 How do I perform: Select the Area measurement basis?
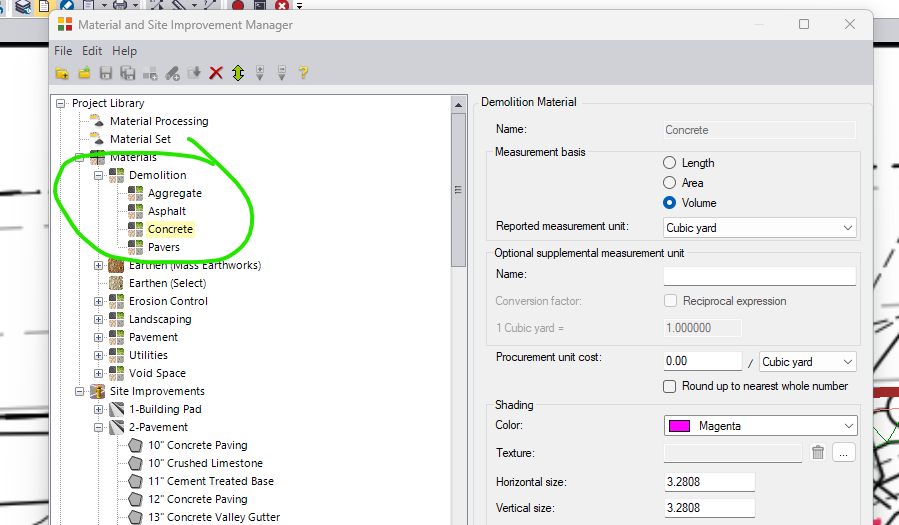tap(669, 183)
